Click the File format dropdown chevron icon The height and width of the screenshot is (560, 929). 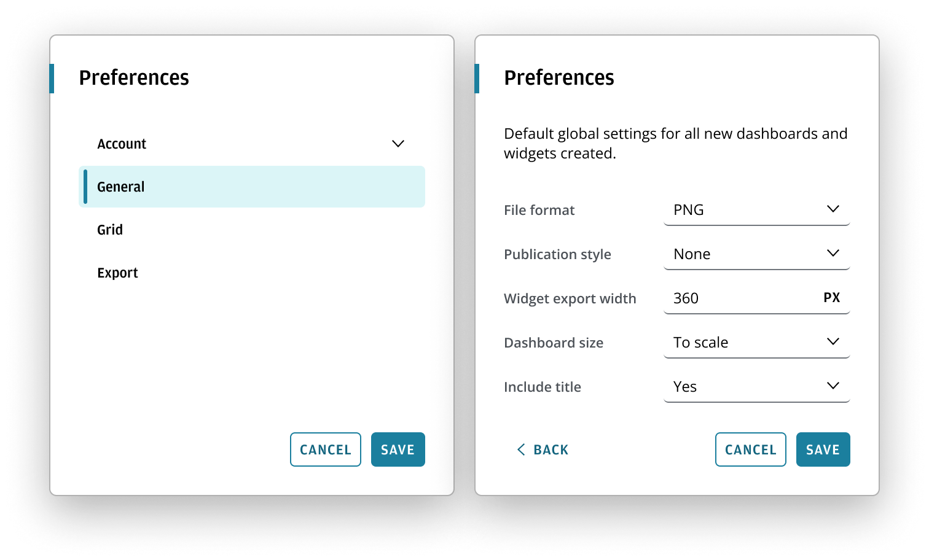tap(833, 209)
